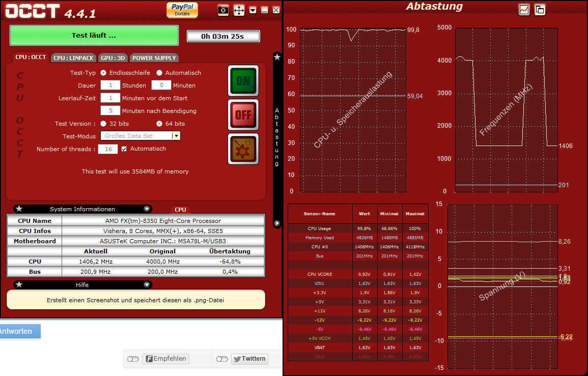Collapse the Abtastung panel with arrow button
The width and height of the screenshot is (588, 376).
[277, 223]
